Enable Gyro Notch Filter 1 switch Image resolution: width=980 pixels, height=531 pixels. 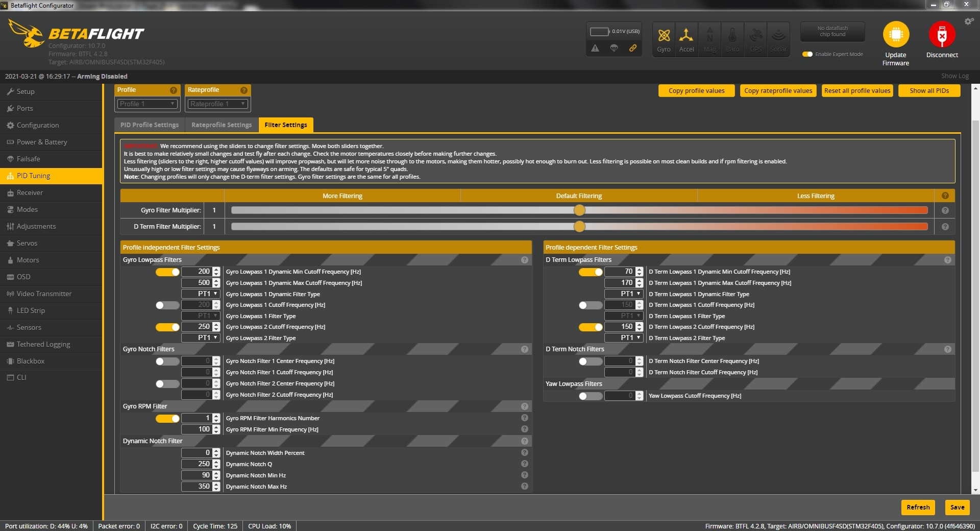point(167,361)
